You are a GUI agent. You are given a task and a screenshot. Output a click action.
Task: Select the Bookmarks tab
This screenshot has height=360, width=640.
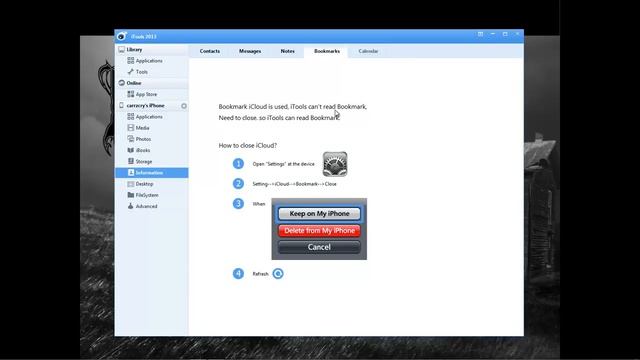pyautogui.click(x=327, y=51)
